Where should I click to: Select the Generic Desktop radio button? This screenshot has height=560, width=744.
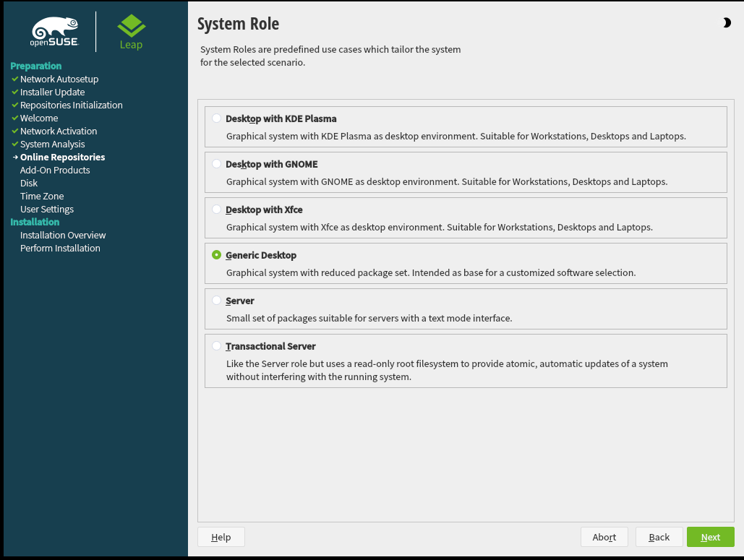pyautogui.click(x=217, y=255)
